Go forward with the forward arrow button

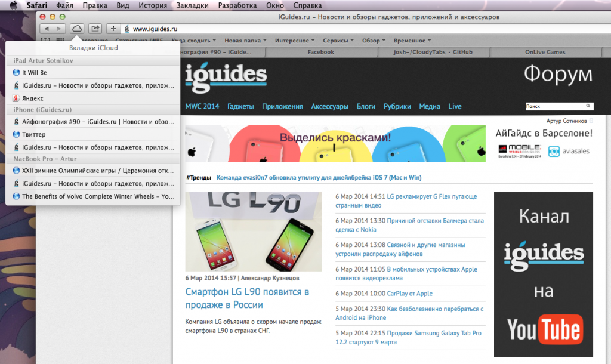tap(59, 29)
